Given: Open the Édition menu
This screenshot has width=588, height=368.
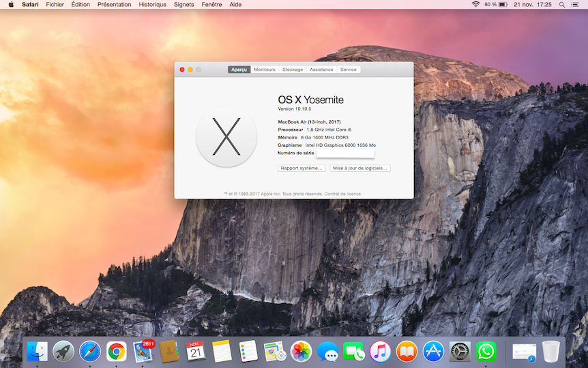Looking at the screenshot, I should point(80,5).
